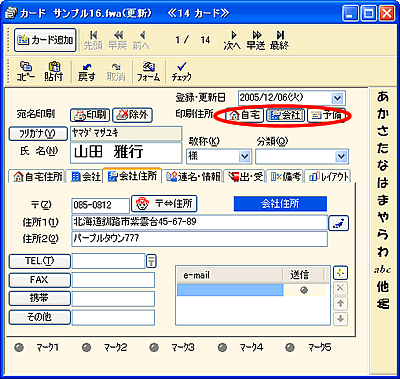This screenshot has width=400, height=379.
Task: Click the 携帯 mobile button
Action: tap(40, 299)
